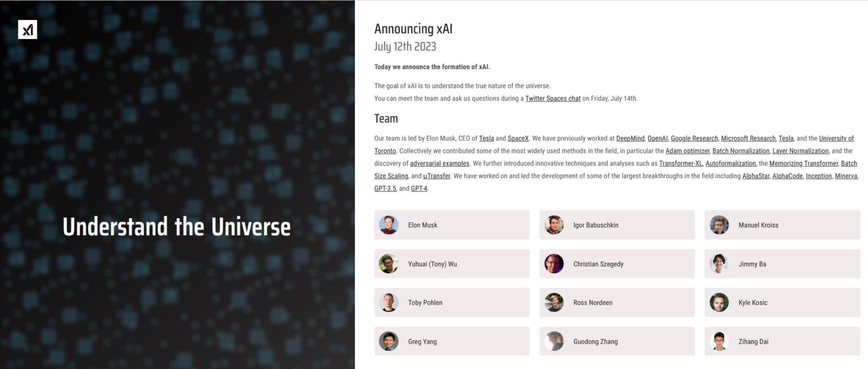The width and height of the screenshot is (868, 369).
Task: Click the GPT-4 link
Action: 419,188
